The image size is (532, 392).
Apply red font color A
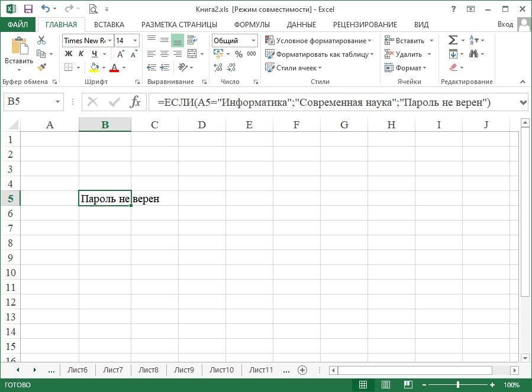(114, 67)
